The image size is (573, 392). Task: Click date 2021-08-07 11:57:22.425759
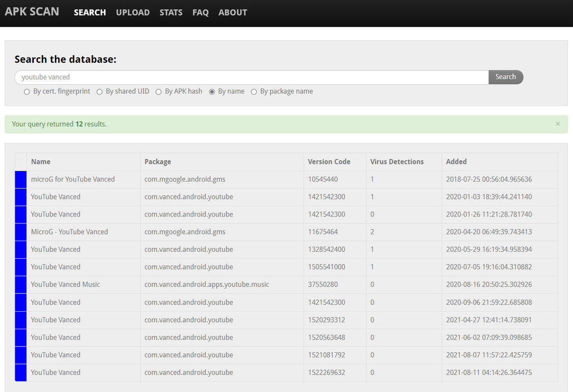(x=489, y=355)
